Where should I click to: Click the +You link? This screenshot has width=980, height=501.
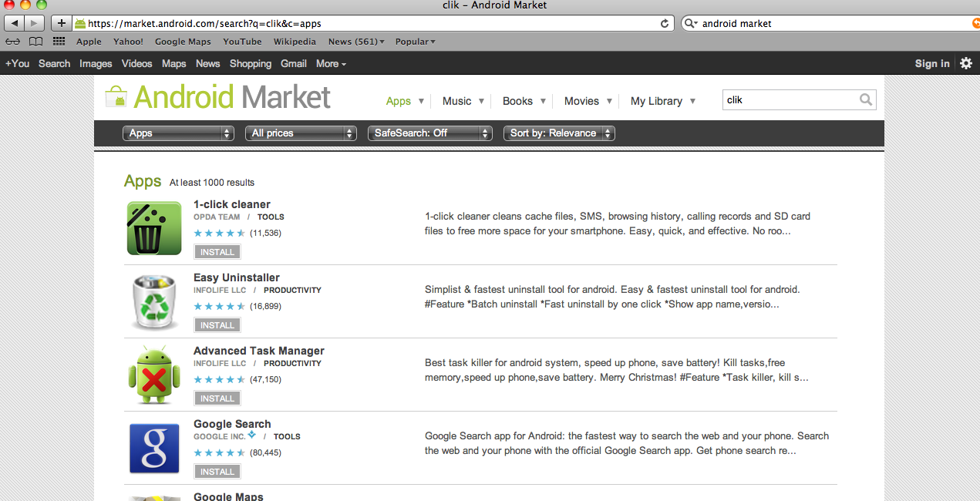coord(17,63)
